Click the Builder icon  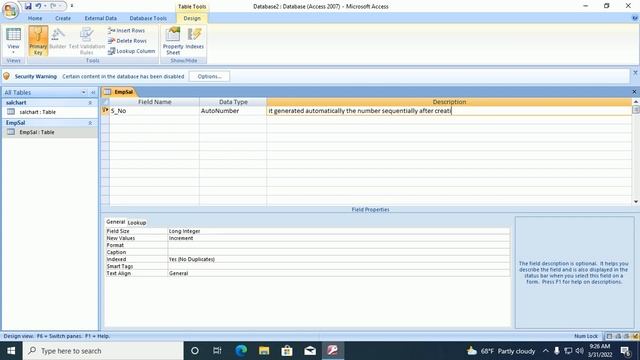point(58,40)
